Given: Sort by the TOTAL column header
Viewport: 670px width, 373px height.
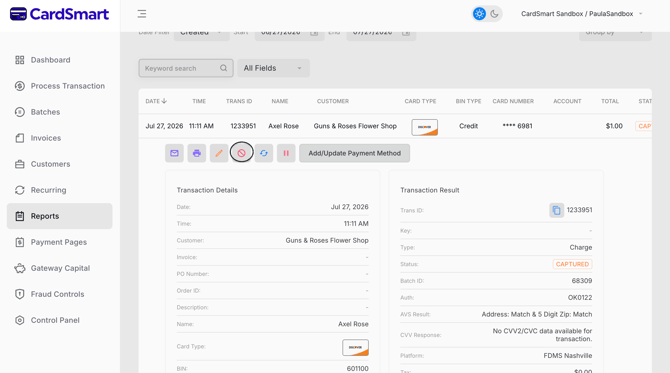Looking at the screenshot, I should coord(610,101).
